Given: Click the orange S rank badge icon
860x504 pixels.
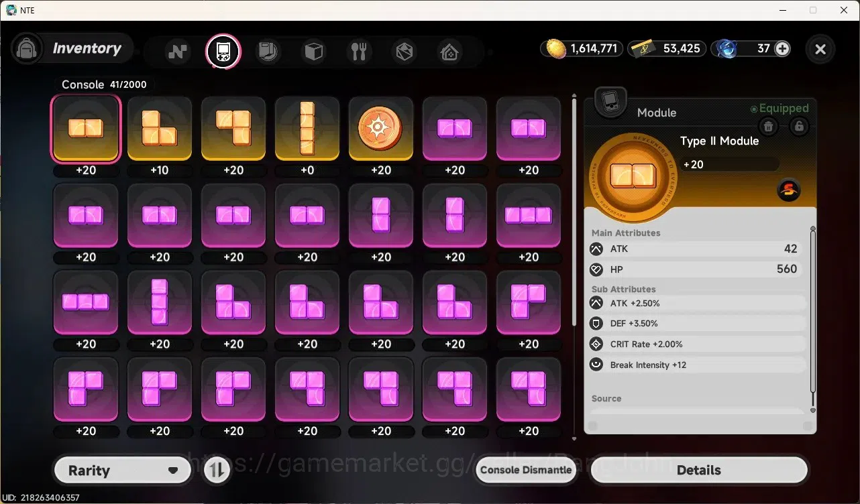Looking at the screenshot, I should click(789, 191).
